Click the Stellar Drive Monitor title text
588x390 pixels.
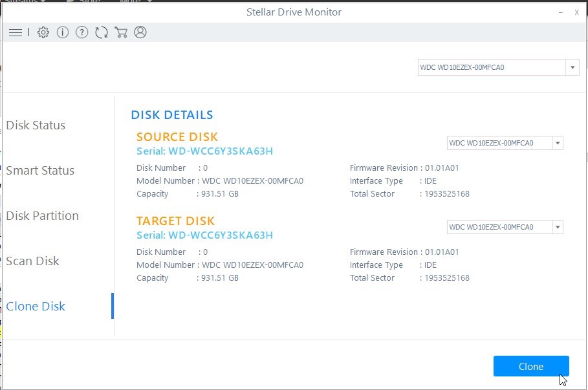(x=294, y=12)
